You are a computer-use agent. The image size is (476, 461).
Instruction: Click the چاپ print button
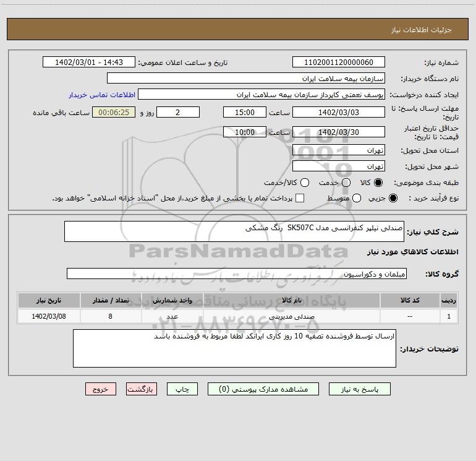(182, 389)
